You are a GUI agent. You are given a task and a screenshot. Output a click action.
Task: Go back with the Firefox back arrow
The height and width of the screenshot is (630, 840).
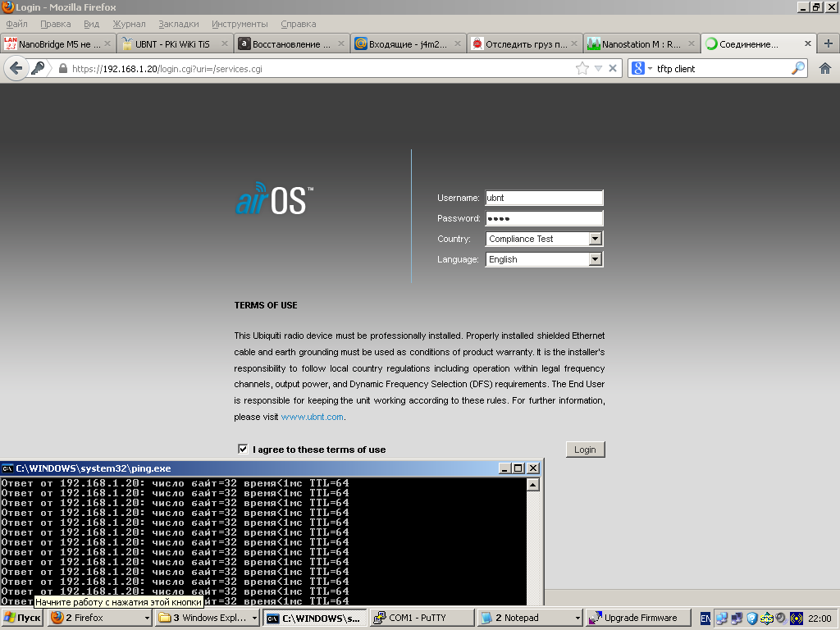16,69
